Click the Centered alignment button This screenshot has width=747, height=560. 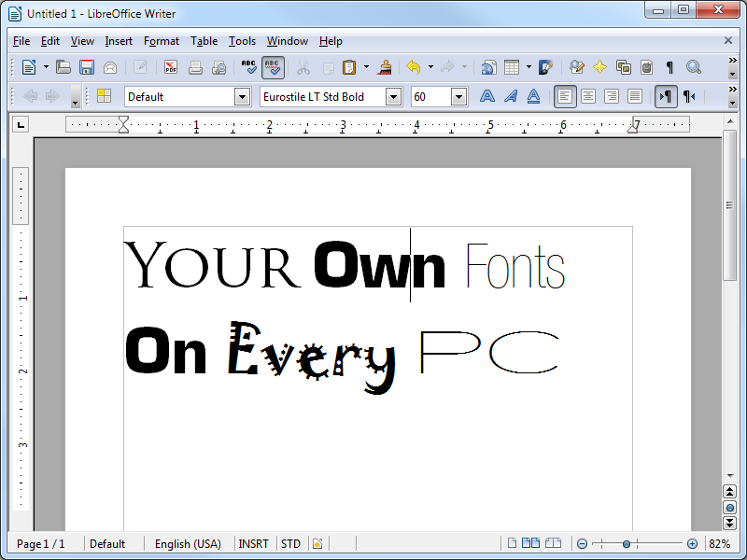click(588, 97)
